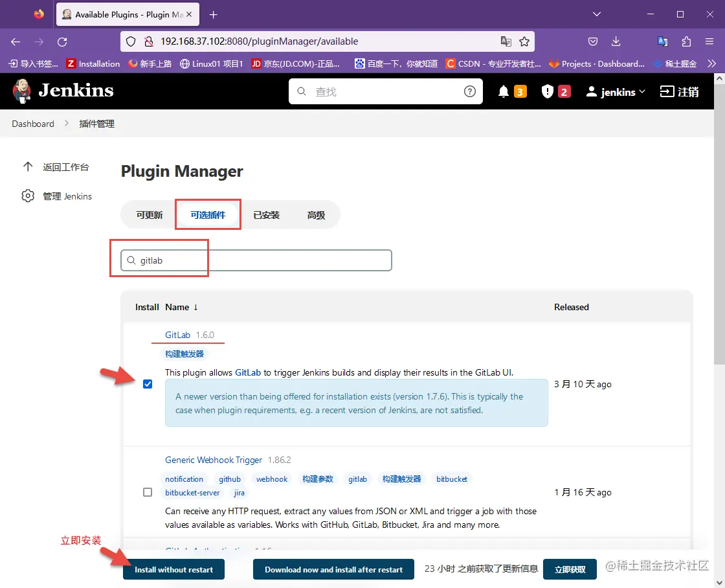The image size is (725, 588).
Task: Open notifications bell with 3 alerts
Action: (512, 91)
